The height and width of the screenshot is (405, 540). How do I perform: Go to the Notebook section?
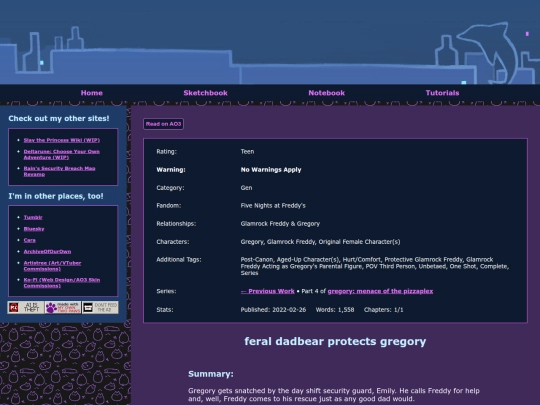pos(326,93)
